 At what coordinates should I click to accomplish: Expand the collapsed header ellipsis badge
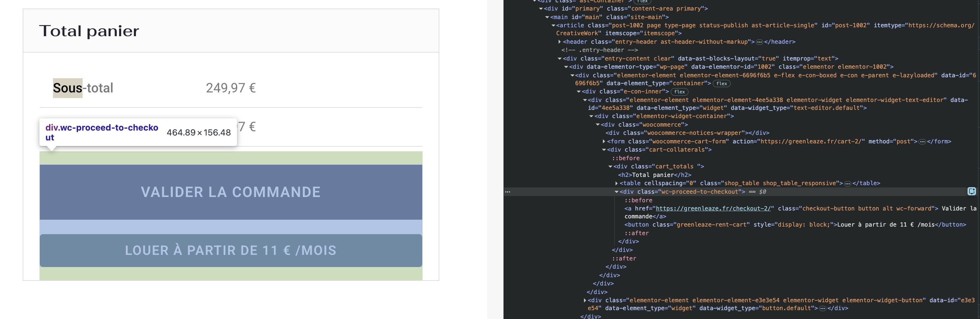pos(759,42)
